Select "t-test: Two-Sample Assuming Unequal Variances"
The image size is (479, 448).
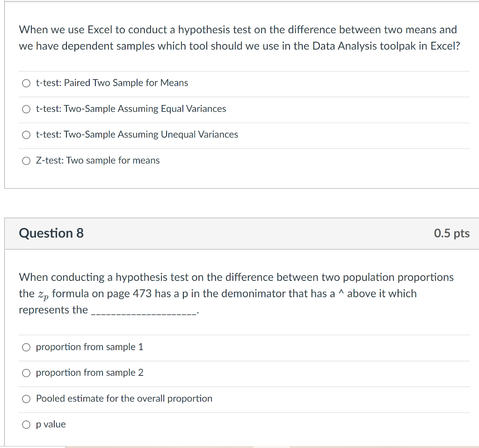(x=26, y=135)
